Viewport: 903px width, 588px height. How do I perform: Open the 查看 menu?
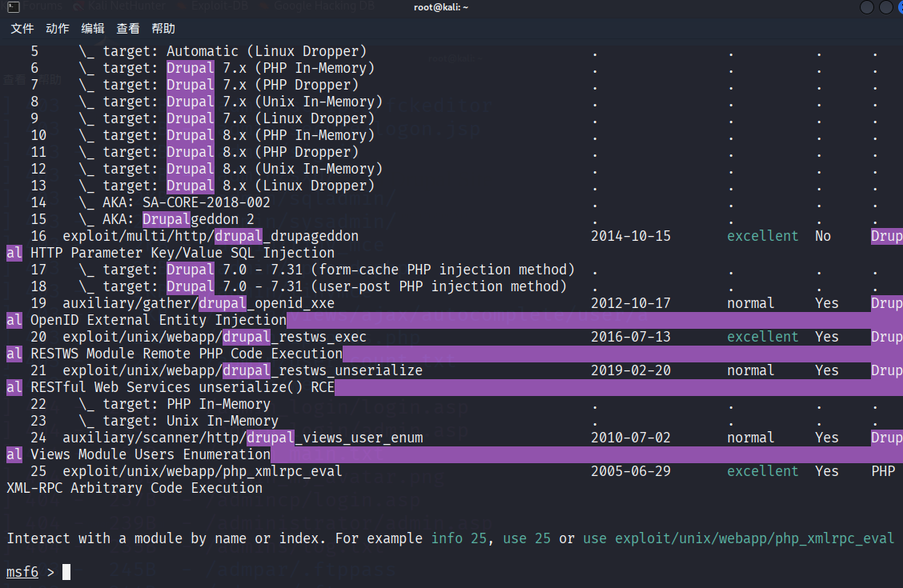pos(128,29)
